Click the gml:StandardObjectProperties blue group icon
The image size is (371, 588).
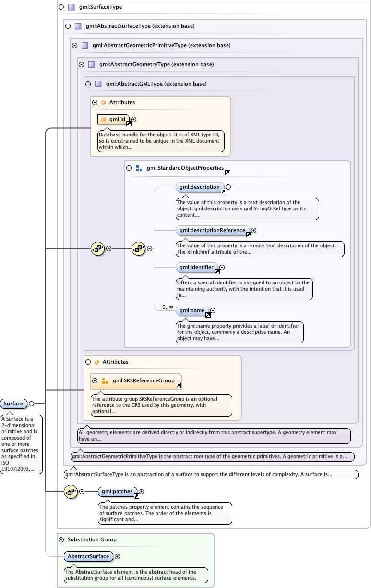(139, 168)
